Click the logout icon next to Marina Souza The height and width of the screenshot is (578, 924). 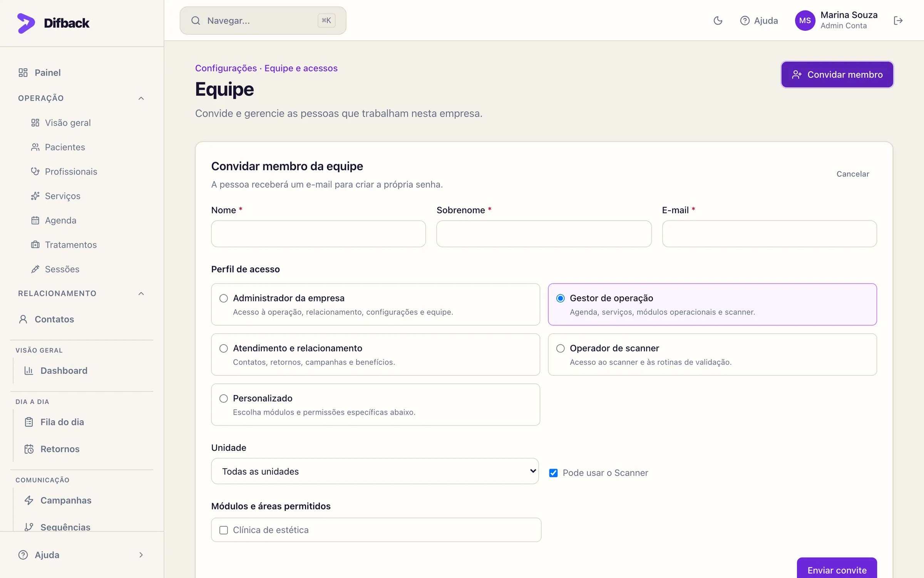(x=898, y=21)
